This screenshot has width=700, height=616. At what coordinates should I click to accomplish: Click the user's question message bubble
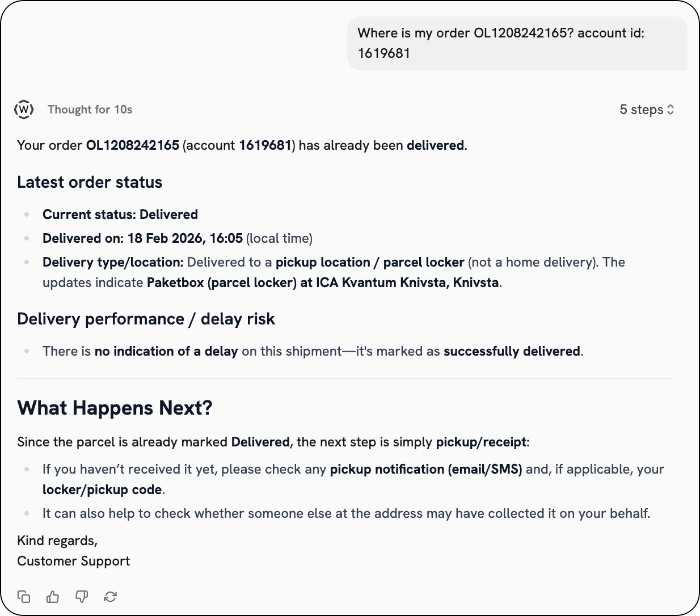coord(517,43)
